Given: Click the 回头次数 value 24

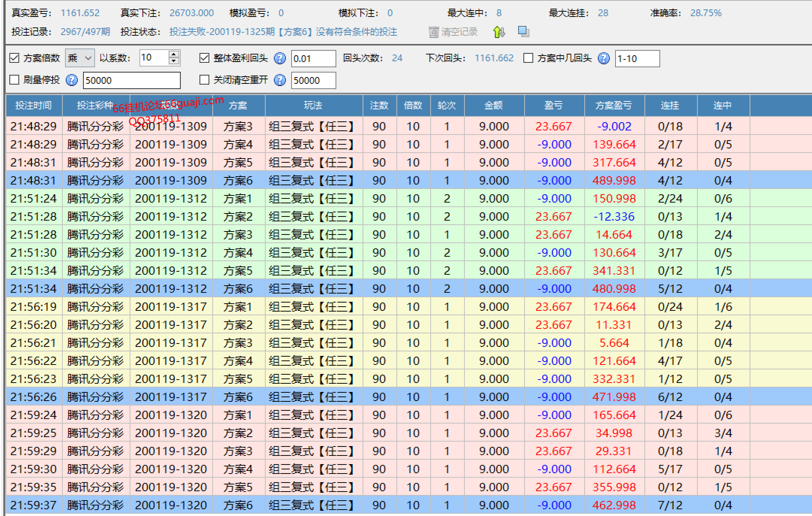Looking at the screenshot, I should pyautogui.click(x=397, y=58).
